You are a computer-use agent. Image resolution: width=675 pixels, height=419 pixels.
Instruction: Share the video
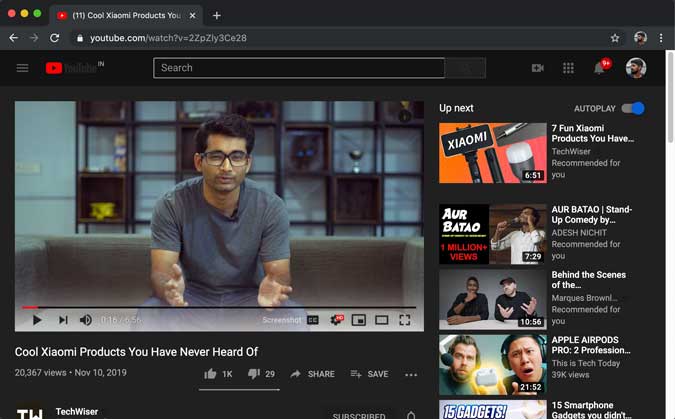313,374
